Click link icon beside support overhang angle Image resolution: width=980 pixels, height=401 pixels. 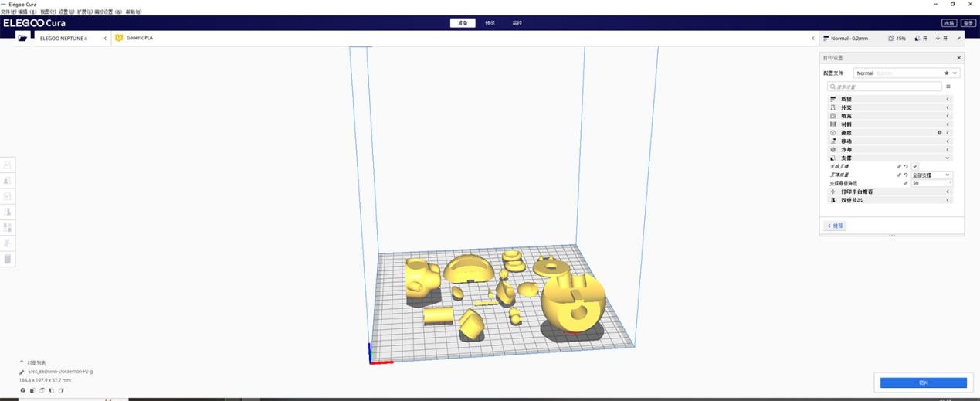click(x=906, y=183)
